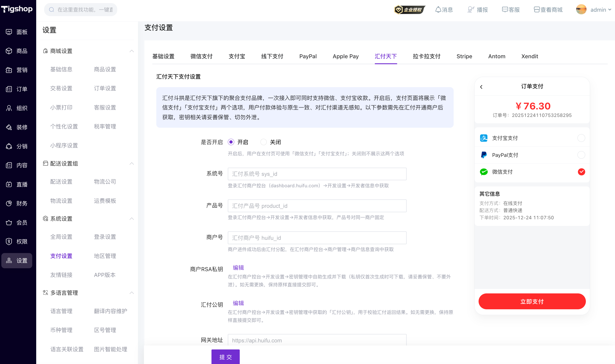Collapse the 多语言管理 section chevron

tap(132, 293)
